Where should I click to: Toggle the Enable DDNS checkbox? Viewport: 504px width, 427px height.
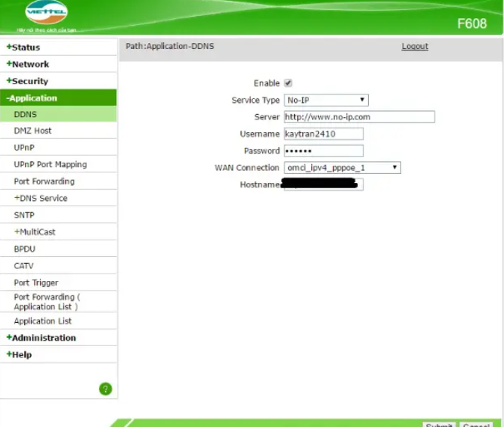click(288, 83)
